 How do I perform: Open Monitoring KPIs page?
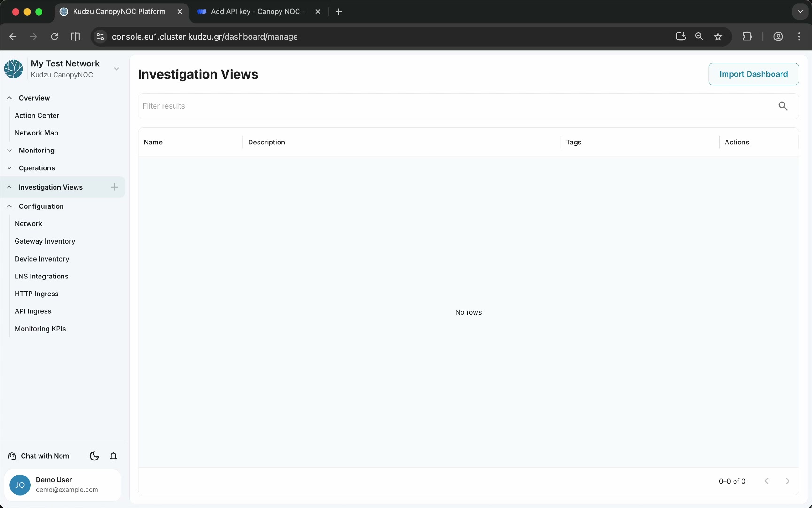pyautogui.click(x=40, y=329)
